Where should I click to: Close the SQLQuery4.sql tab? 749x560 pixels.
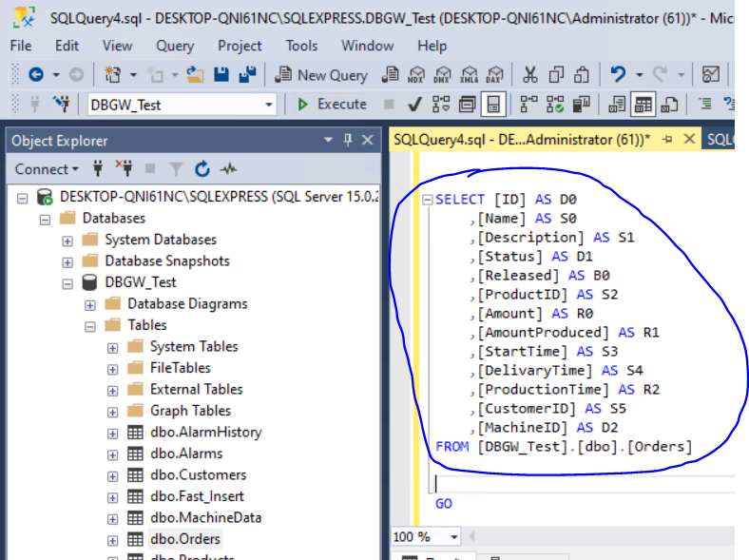click(689, 139)
